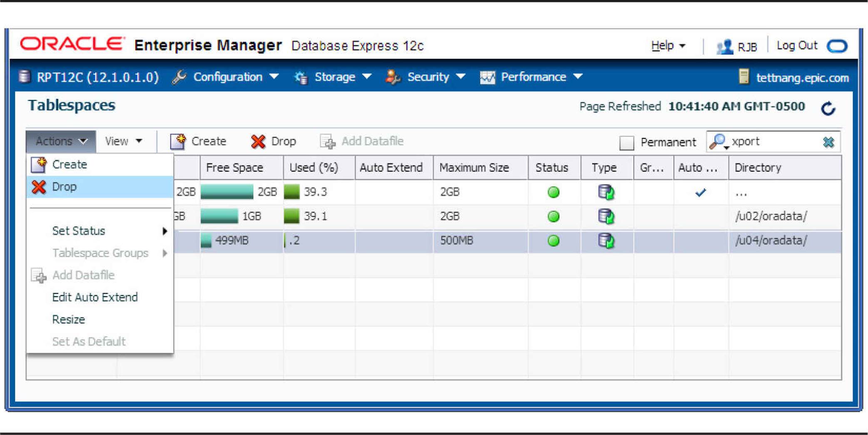Click the Log Out link

797,45
